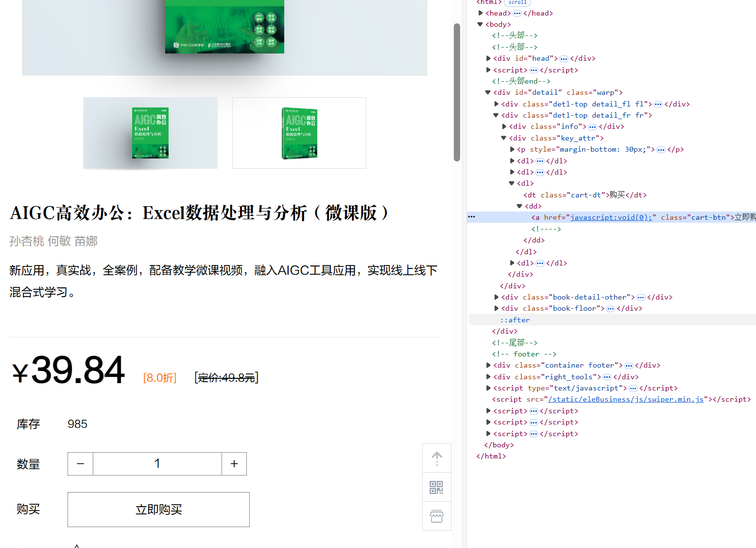756x548 pixels.
Task: Click the ellipsis badge of the book-floor div
Action: (x=611, y=308)
